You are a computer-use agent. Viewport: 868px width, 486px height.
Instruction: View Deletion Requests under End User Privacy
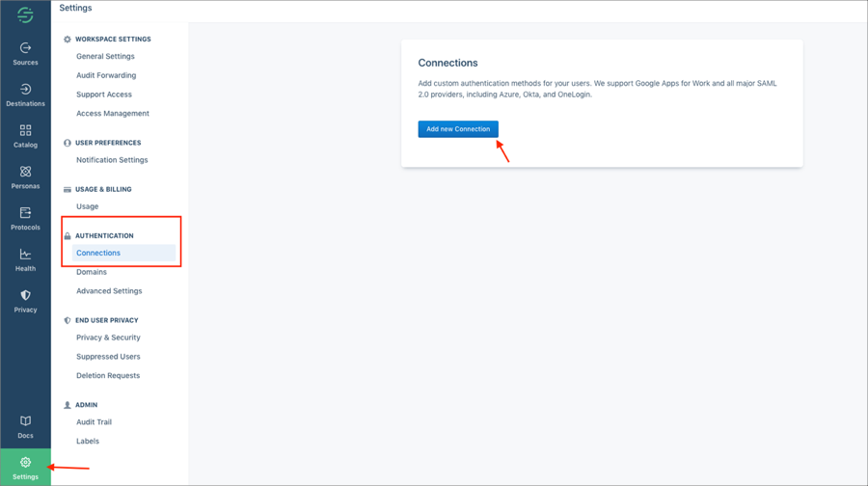(x=108, y=376)
